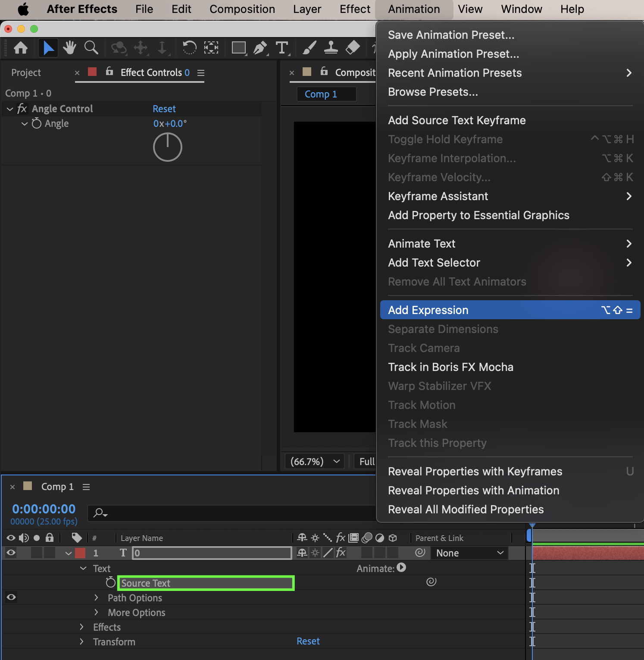Expand the Path Options group

[96, 597]
